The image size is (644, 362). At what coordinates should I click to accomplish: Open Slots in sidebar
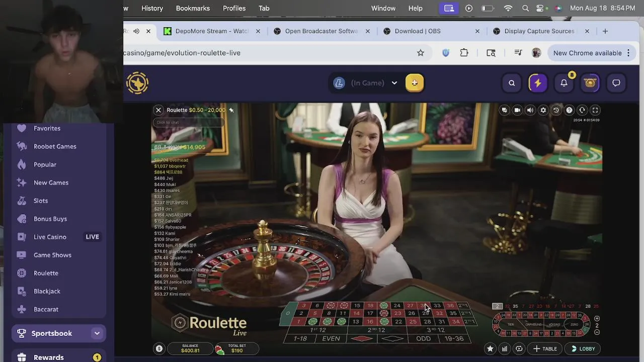tap(59, 201)
